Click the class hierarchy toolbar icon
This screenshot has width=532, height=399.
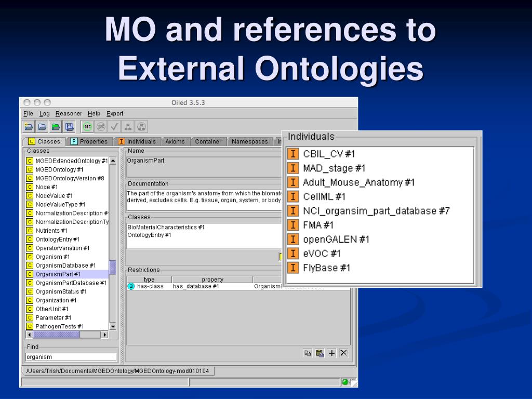pos(128,127)
